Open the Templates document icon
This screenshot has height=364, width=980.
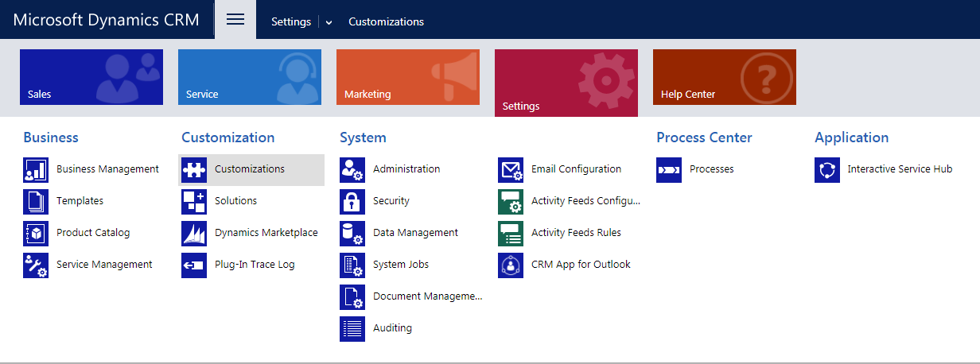coord(36,201)
